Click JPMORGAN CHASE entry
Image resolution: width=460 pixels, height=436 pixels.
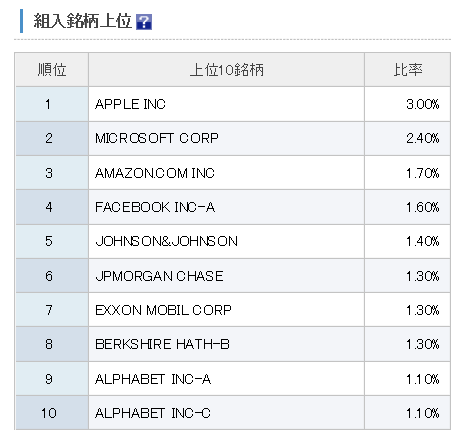(159, 276)
